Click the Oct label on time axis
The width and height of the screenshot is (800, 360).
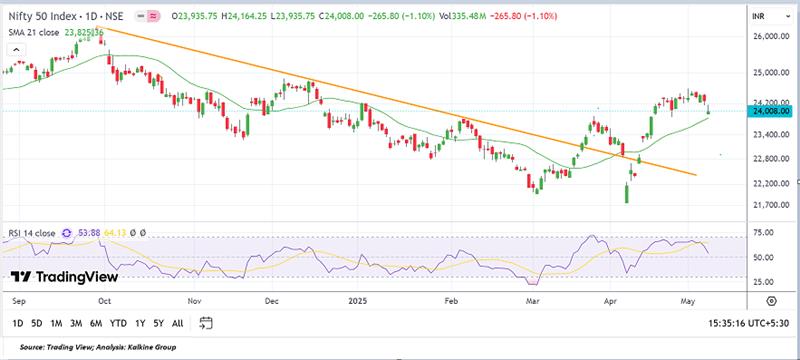point(104,301)
